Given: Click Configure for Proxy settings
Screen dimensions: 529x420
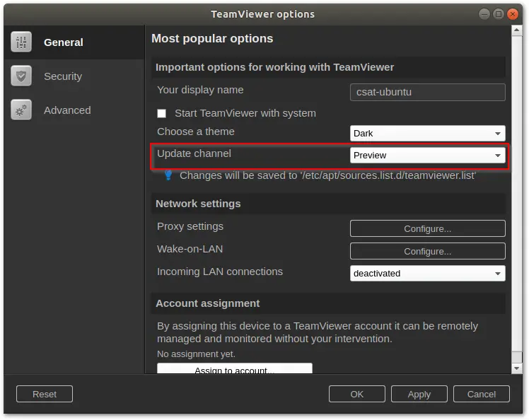Looking at the screenshot, I should pos(427,228).
